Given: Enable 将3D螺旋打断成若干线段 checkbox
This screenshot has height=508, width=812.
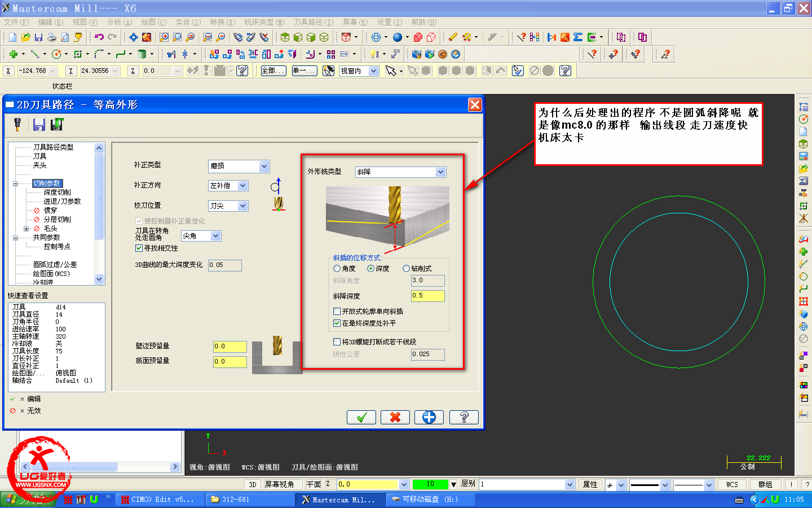Looking at the screenshot, I should (337, 342).
